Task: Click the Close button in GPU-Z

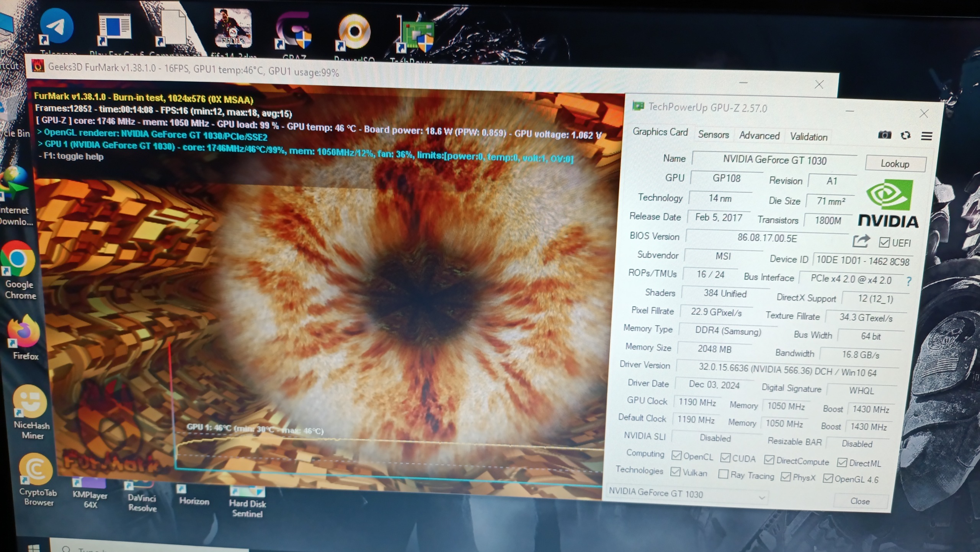Action: point(860,501)
